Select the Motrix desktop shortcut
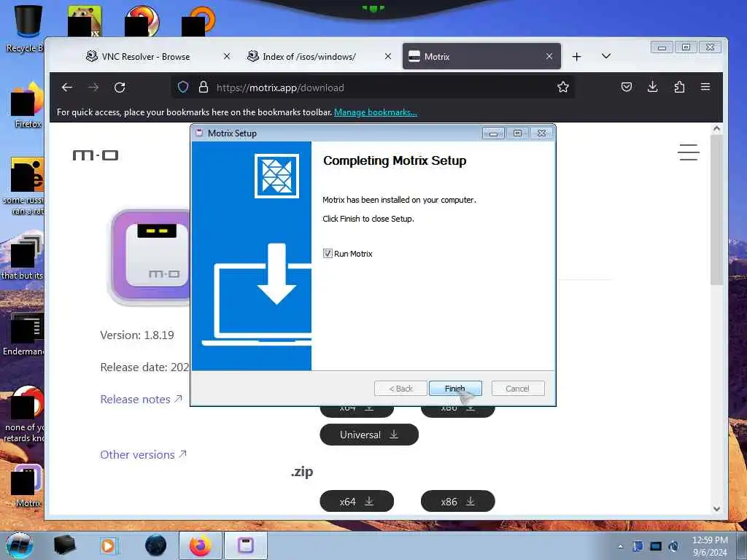 coord(27,486)
